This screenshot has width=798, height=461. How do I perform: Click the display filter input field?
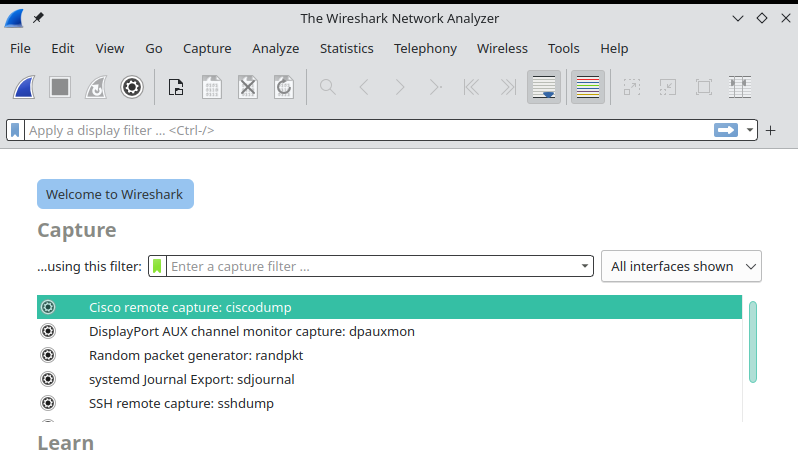(369, 130)
